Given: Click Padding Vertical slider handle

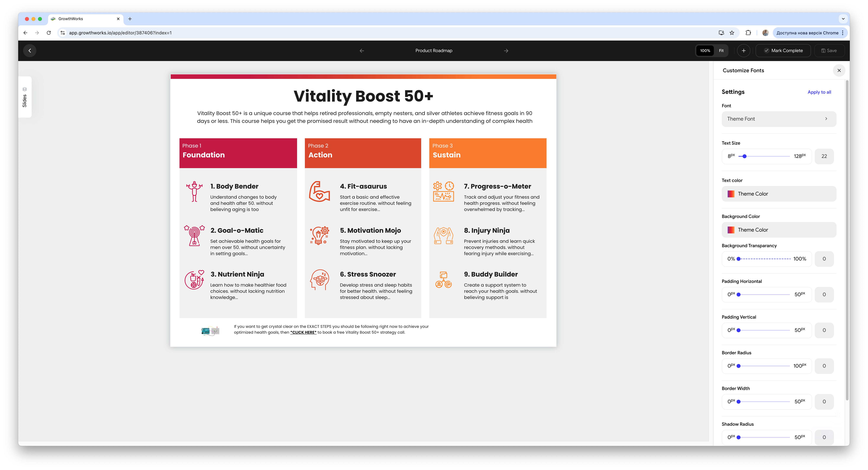Looking at the screenshot, I should point(739,330).
